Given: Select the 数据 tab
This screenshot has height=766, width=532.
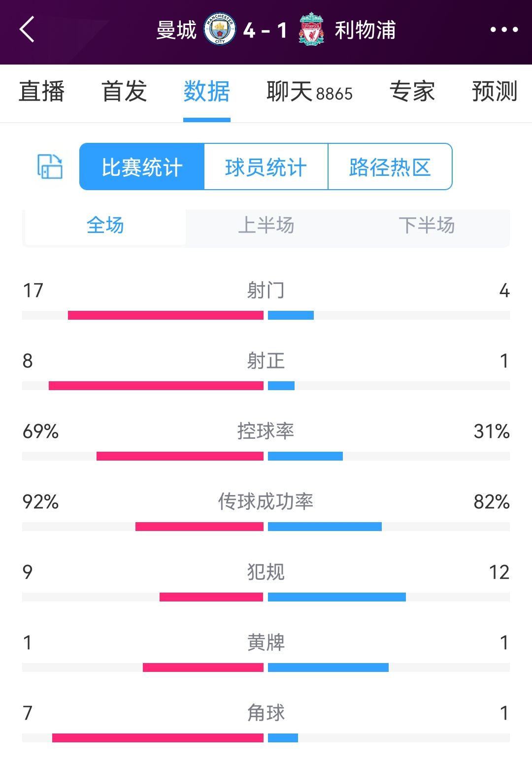Looking at the screenshot, I should coord(207,92).
